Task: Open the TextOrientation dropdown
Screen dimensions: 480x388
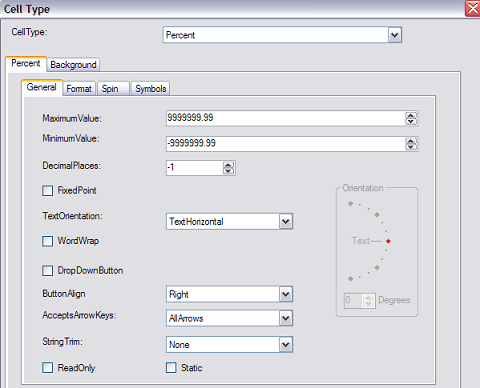Action: [x=229, y=221]
